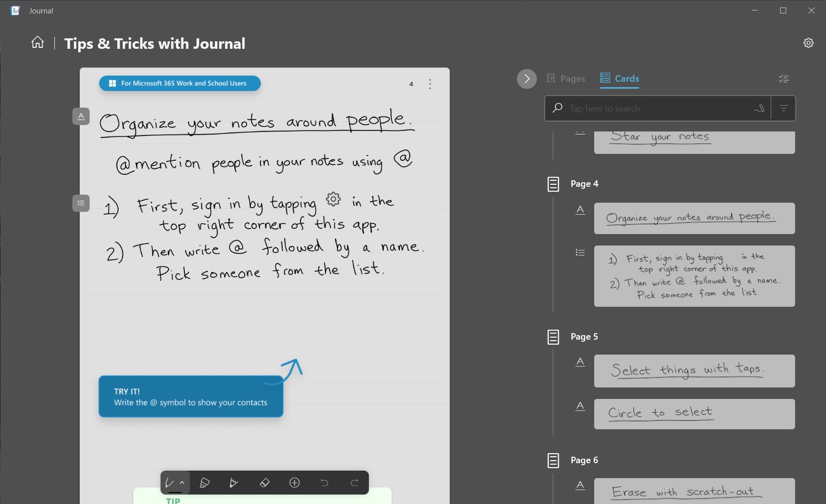826x504 pixels.
Task: Select the Page 5 header
Action: pos(584,337)
